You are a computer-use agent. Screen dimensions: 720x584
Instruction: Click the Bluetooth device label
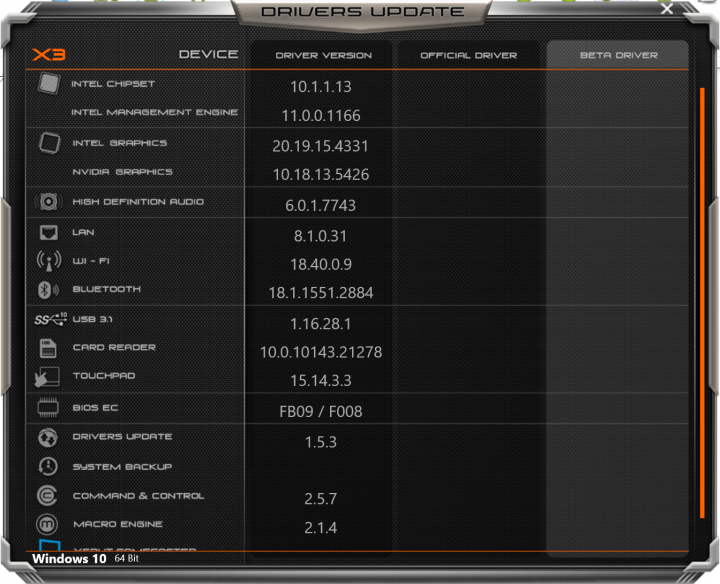click(107, 289)
